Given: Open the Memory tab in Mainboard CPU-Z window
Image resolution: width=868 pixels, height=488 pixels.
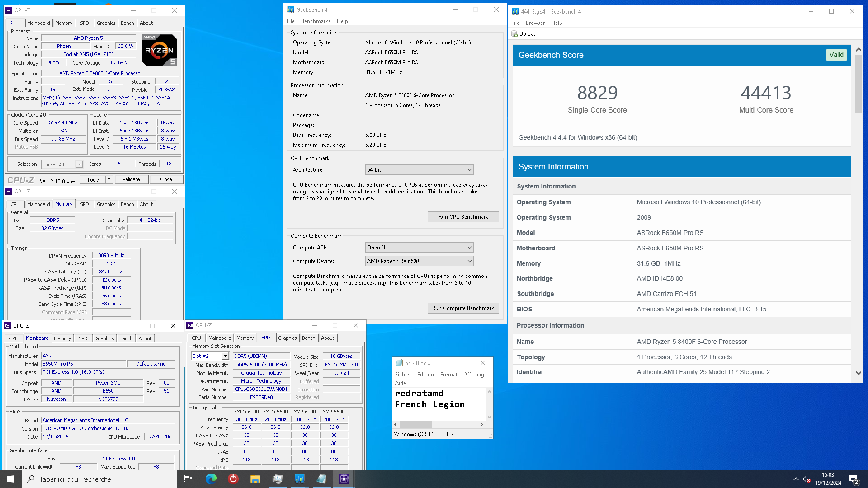Looking at the screenshot, I should (62, 338).
